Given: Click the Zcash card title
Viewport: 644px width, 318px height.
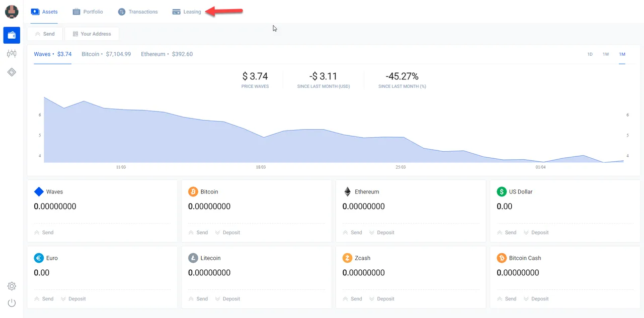Looking at the screenshot, I should (362, 258).
